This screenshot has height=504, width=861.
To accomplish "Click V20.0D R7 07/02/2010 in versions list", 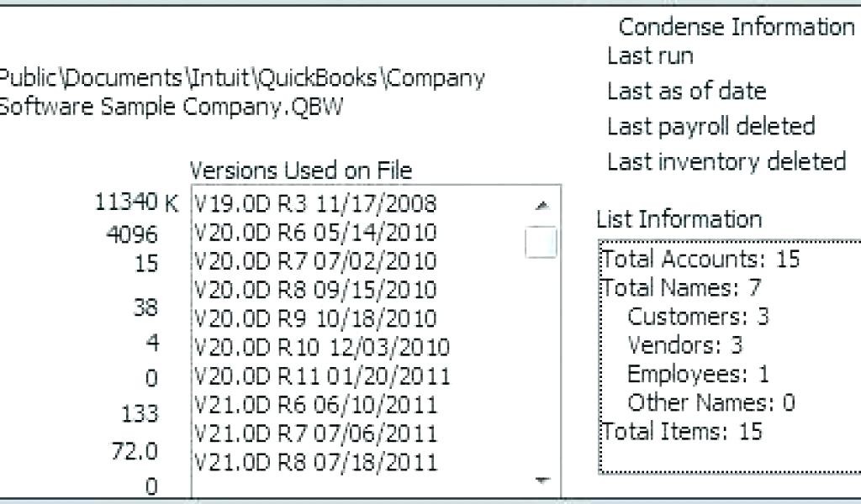I will [315, 260].
